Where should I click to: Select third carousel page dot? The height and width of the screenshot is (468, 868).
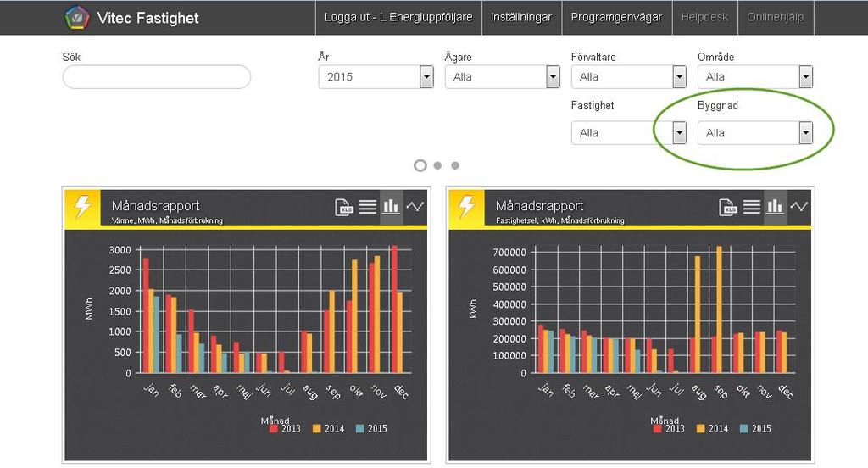(x=455, y=165)
